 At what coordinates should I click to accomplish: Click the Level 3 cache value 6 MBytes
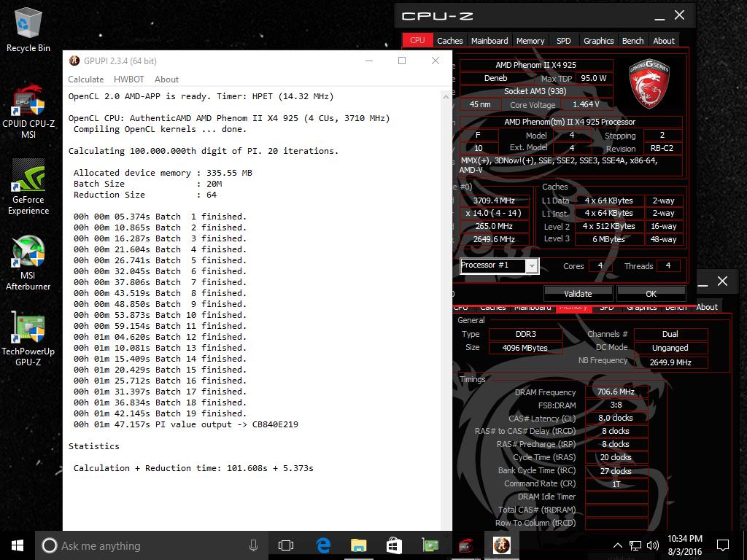(x=608, y=239)
